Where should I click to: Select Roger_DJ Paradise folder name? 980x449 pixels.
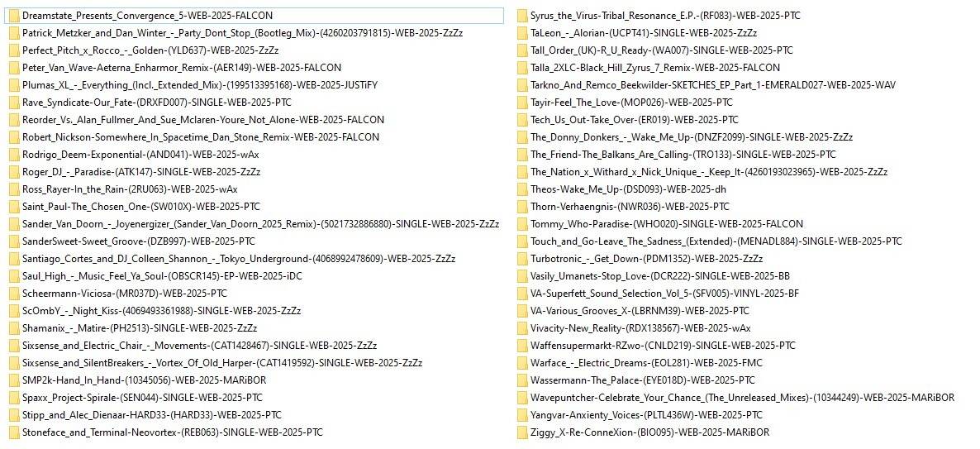click(x=141, y=172)
